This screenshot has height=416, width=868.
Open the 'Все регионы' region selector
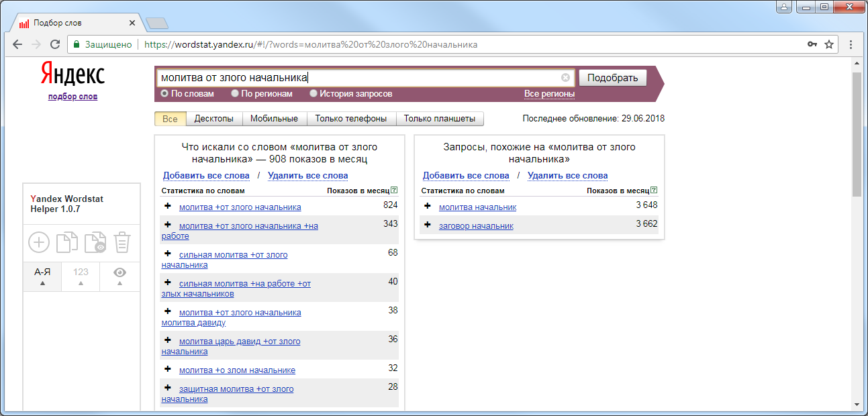pos(549,94)
